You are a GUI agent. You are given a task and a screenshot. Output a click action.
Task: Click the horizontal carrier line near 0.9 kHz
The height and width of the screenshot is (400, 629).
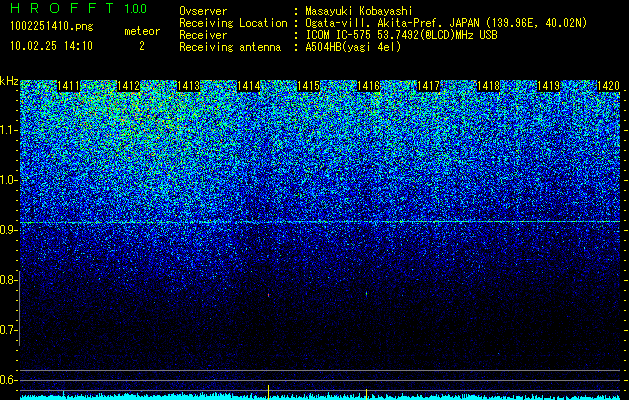[x=320, y=221]
